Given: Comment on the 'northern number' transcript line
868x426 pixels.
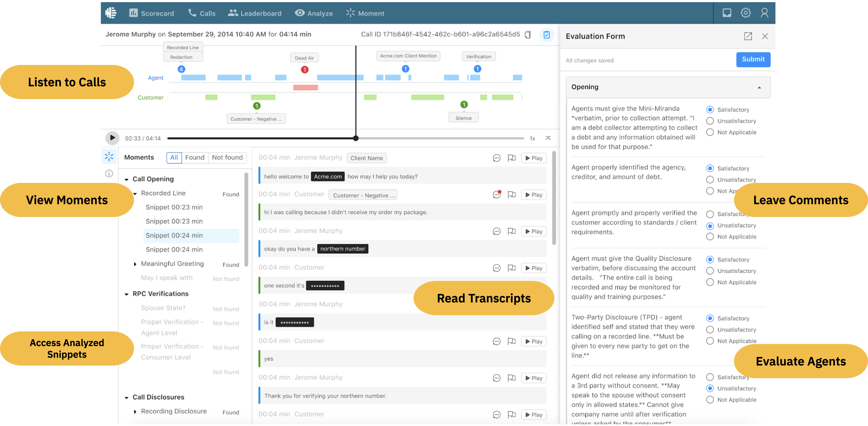Looking at the screenshot, I should click(496, 231).
